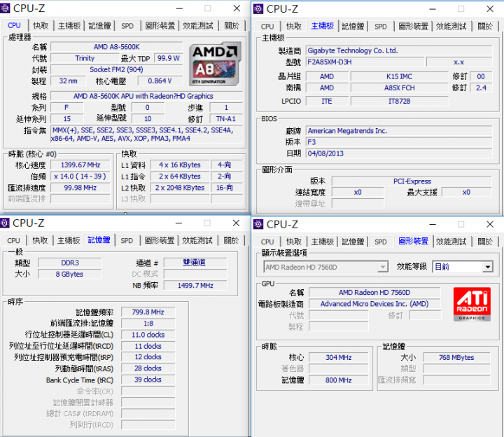
Task: Click the GPU core clock 304 MHz
Action: (339, 358)
